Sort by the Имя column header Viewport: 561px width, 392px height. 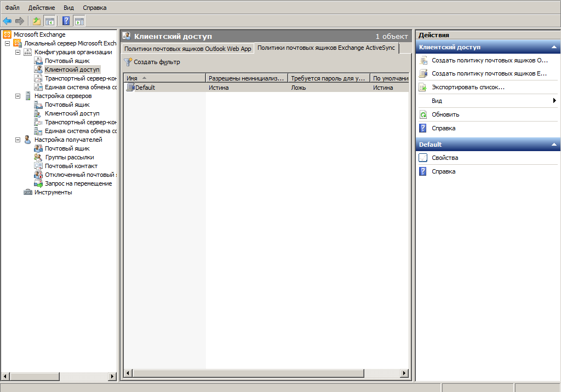[x=164, y=78]
